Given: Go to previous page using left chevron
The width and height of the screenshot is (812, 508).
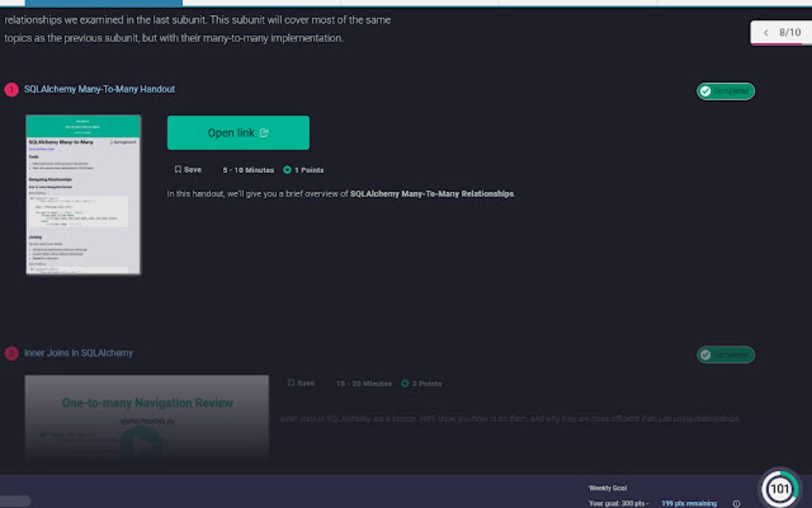Looking at the screenshot, I should pos(766,33).
